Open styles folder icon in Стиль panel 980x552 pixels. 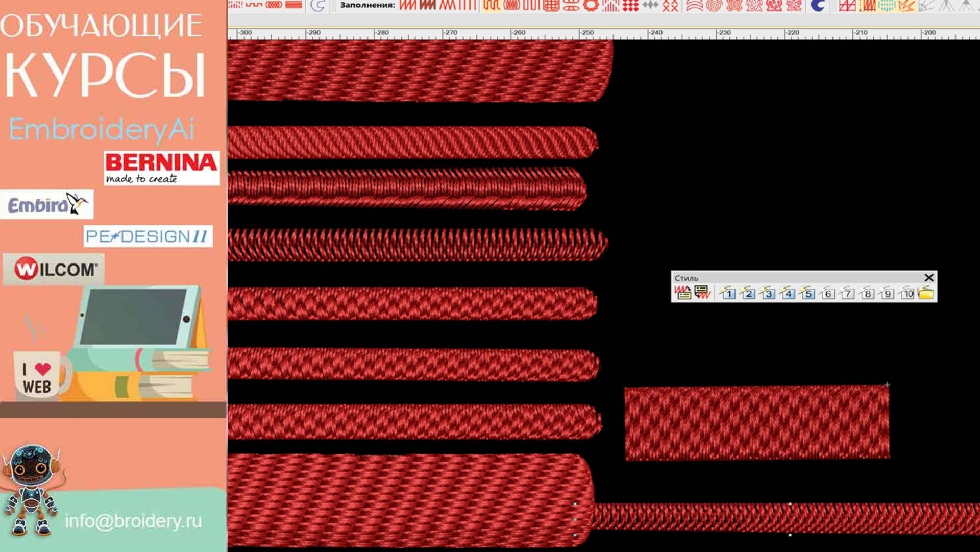tap(925, 293)
